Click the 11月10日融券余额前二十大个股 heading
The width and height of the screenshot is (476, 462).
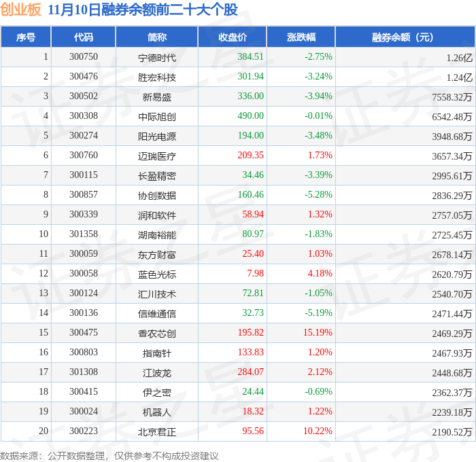point(143,10)
